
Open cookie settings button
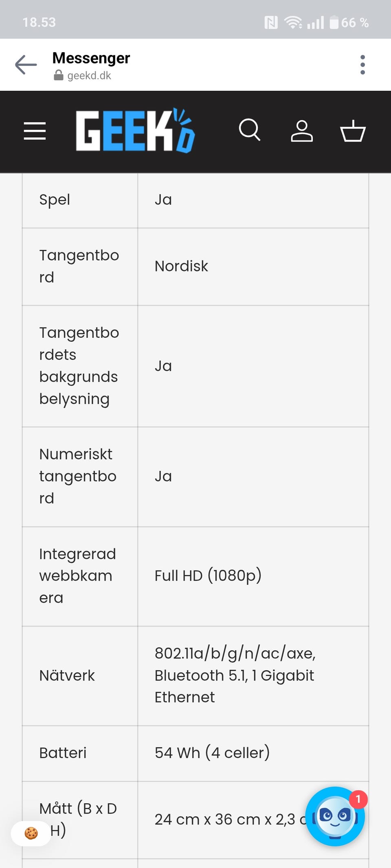tap(31, 833)
